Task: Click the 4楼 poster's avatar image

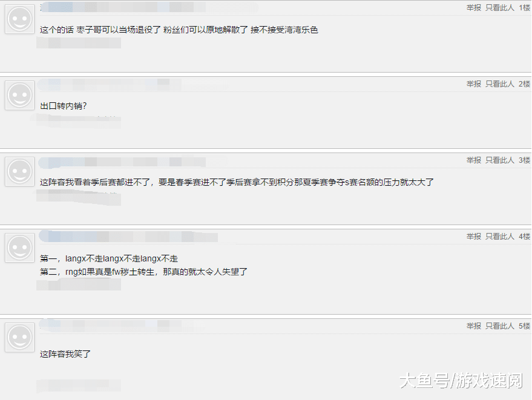Action: coord(20,248)
